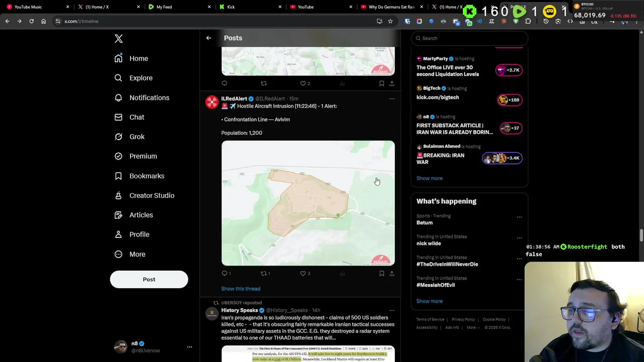644x362 pixels.
Task: Bookmark page with star icon in address bar
Action: pos(390,21)
